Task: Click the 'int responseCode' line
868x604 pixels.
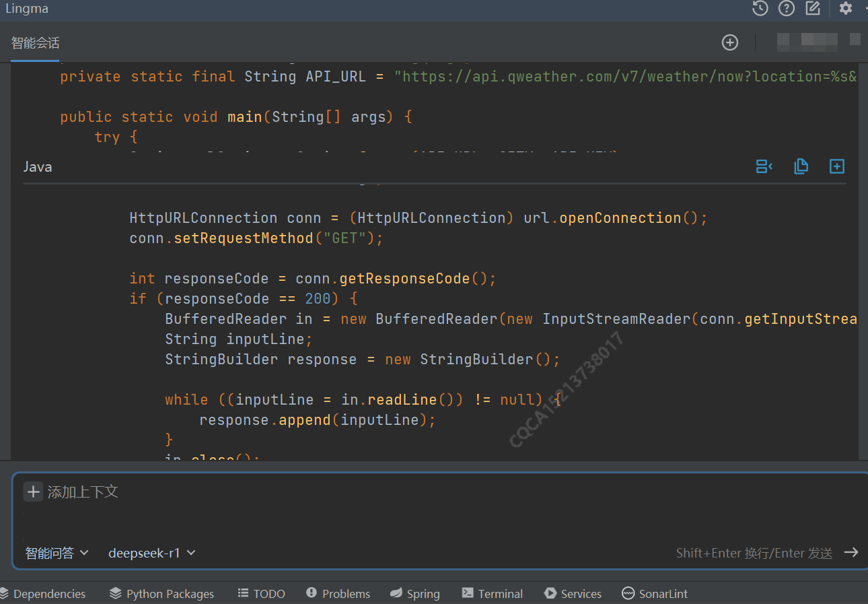Action: tap(313, 279)
